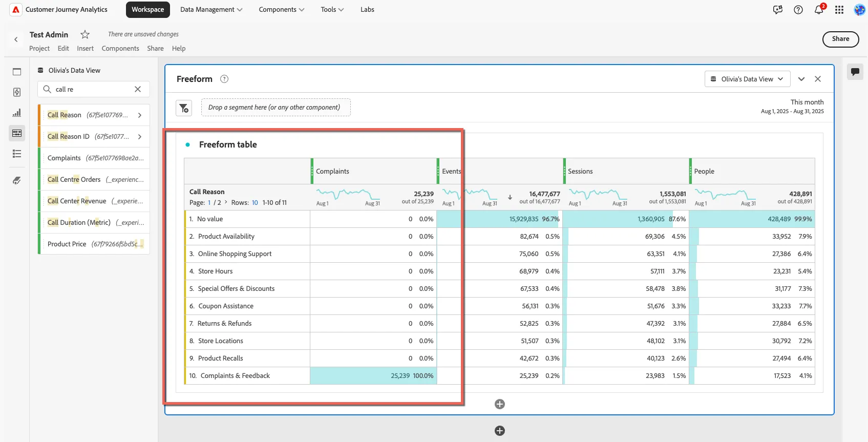The image size is (868, 442).
Task: Click the segment filter icon in the panel
Action: point(184,108)
